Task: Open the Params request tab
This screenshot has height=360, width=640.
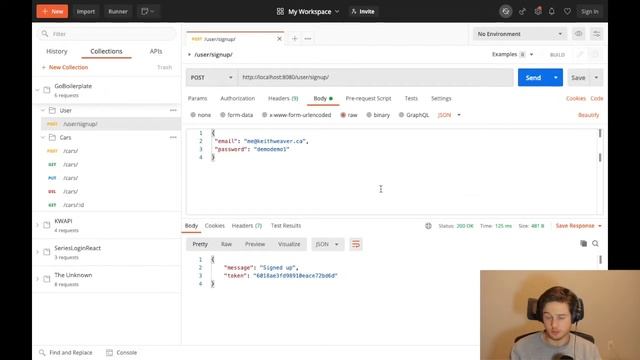Action: [198, 98]
